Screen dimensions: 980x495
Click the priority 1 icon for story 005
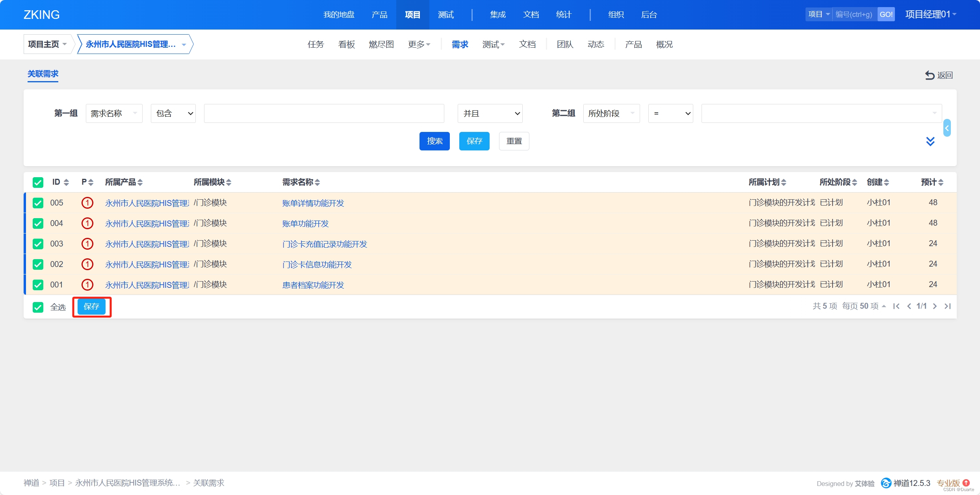87,203
